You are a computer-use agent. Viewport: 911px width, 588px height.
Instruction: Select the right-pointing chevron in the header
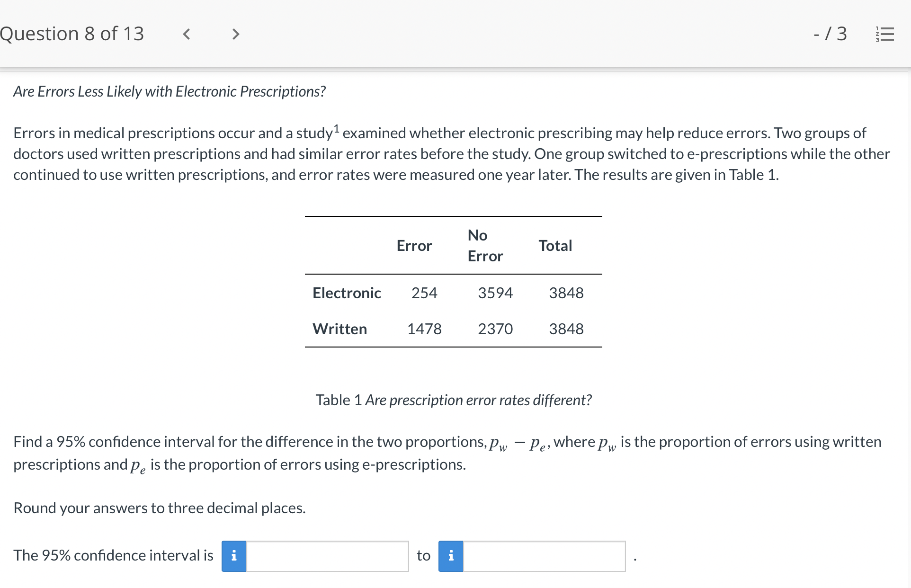235,33
